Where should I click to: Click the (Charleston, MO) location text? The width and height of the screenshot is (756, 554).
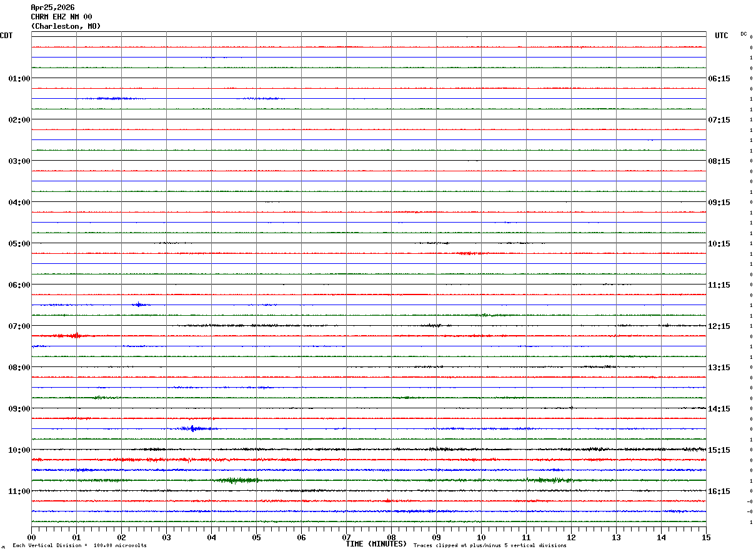66,26
